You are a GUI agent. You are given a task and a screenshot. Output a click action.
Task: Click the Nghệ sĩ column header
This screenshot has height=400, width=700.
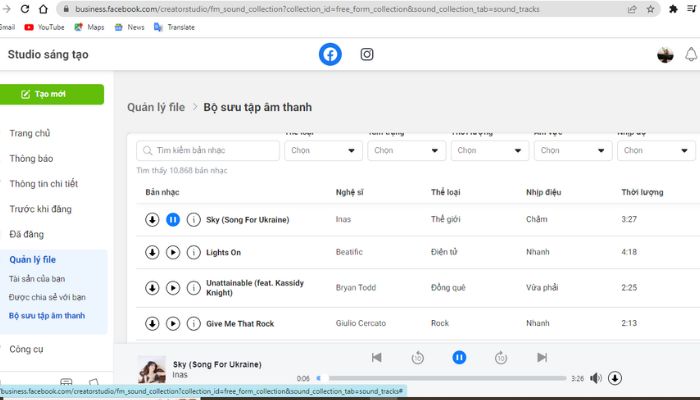[x=350, y=192]
